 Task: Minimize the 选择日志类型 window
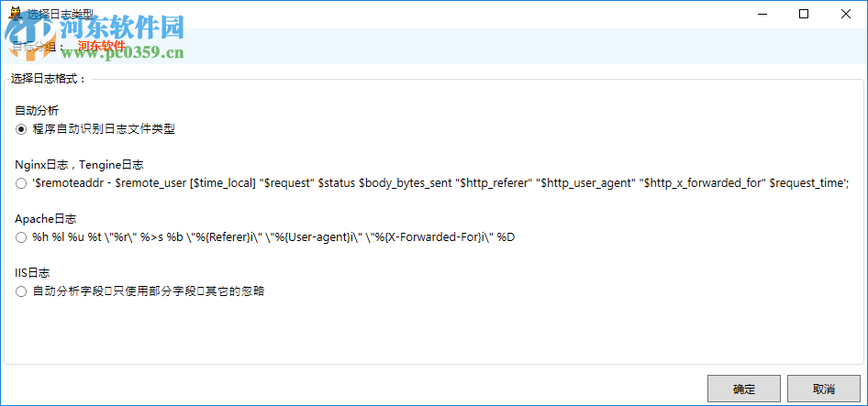(x=762, y=14)
